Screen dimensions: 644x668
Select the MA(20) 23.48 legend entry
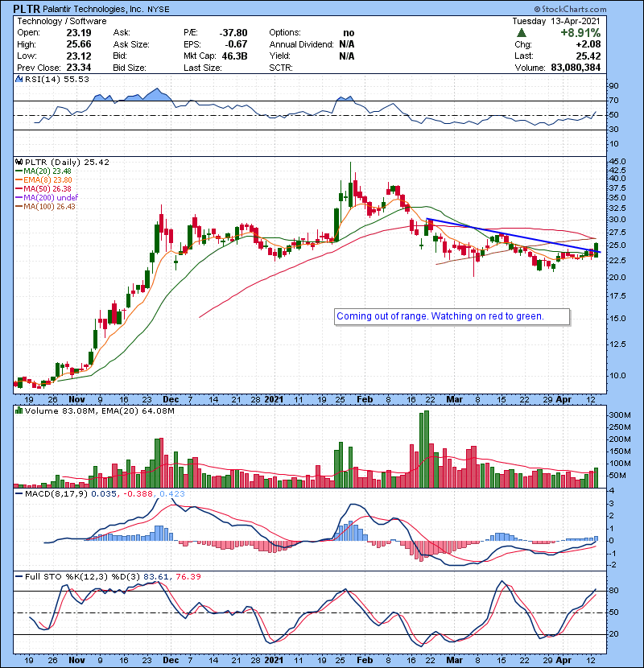(43, 171)
